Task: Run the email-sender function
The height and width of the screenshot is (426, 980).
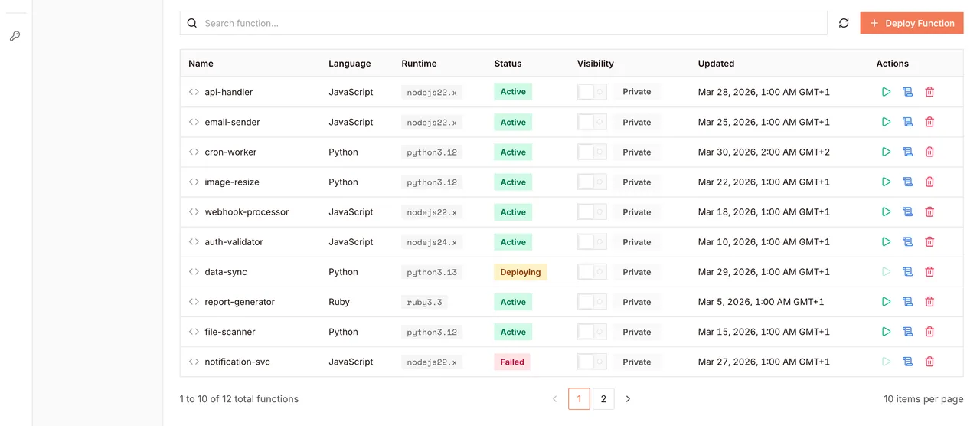Action: pyautogui.click(x=886, y=122)
